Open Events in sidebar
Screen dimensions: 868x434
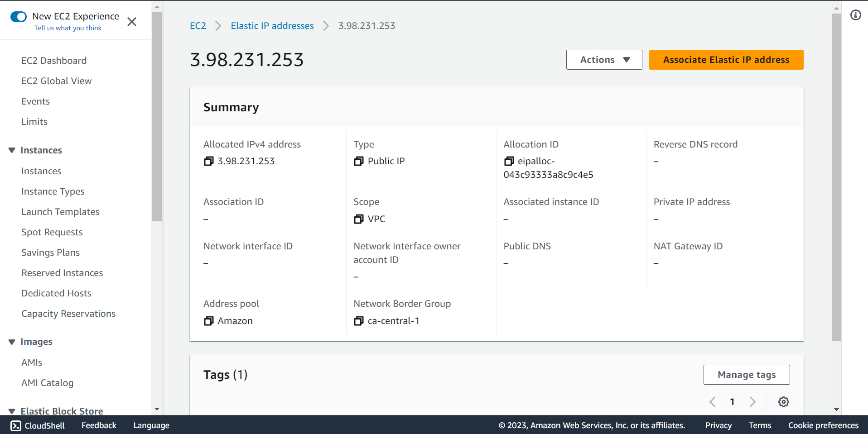pos(35,101)
